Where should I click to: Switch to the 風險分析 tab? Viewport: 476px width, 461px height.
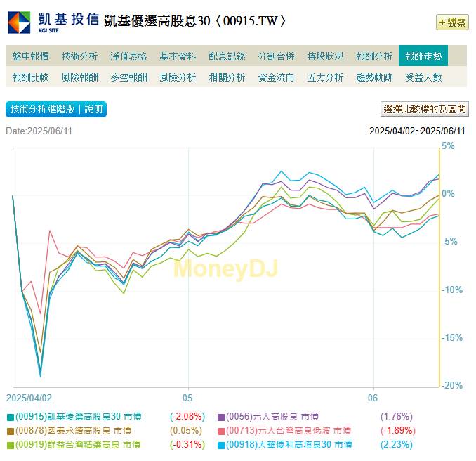coord(178,77)
